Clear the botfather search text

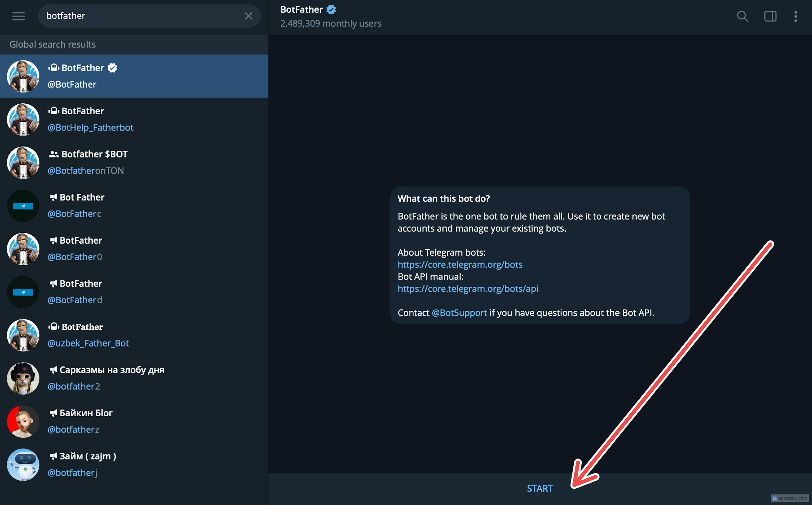(x=248, y=16)
